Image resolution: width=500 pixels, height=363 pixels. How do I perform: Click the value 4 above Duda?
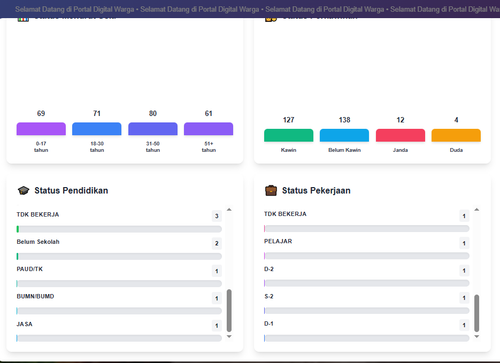coord(456,120)
